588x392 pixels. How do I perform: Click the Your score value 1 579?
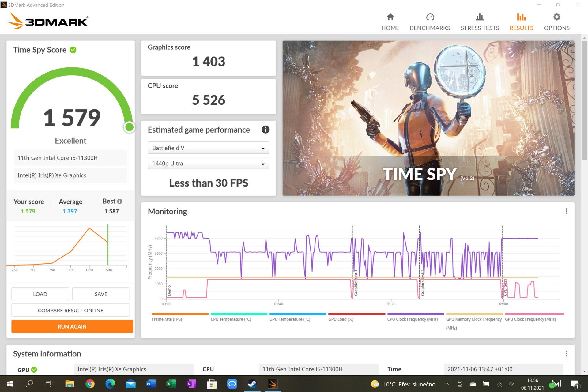[28, 211]
